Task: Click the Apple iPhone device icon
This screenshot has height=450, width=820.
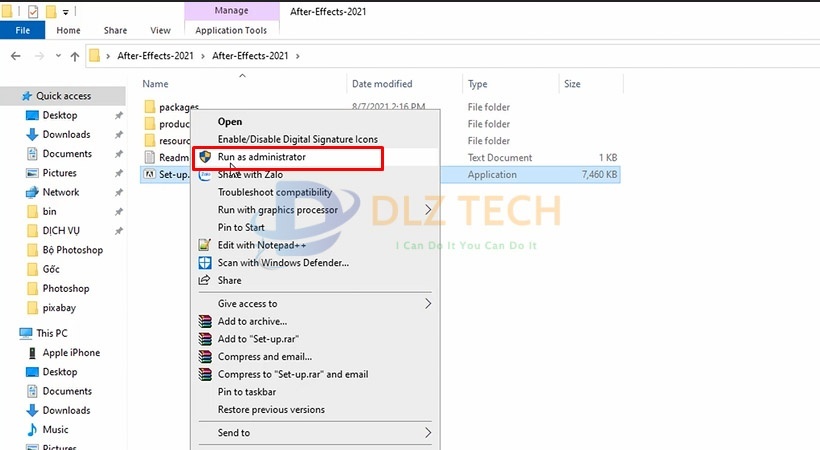Action: tap(29, 353)
